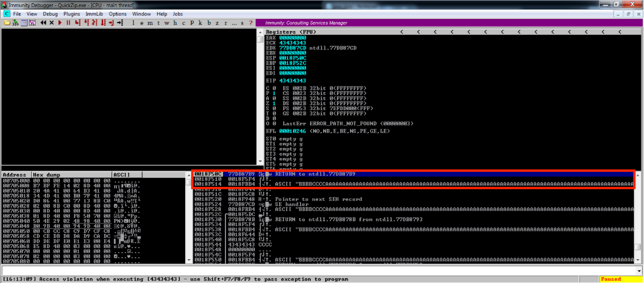Click the 'z' toolbar button
This screenshot has height=283, width=644.
217,23
